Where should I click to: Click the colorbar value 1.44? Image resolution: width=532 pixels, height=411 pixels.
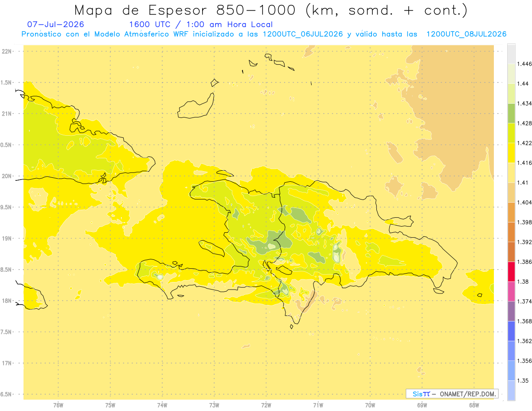tap(524, 84)
